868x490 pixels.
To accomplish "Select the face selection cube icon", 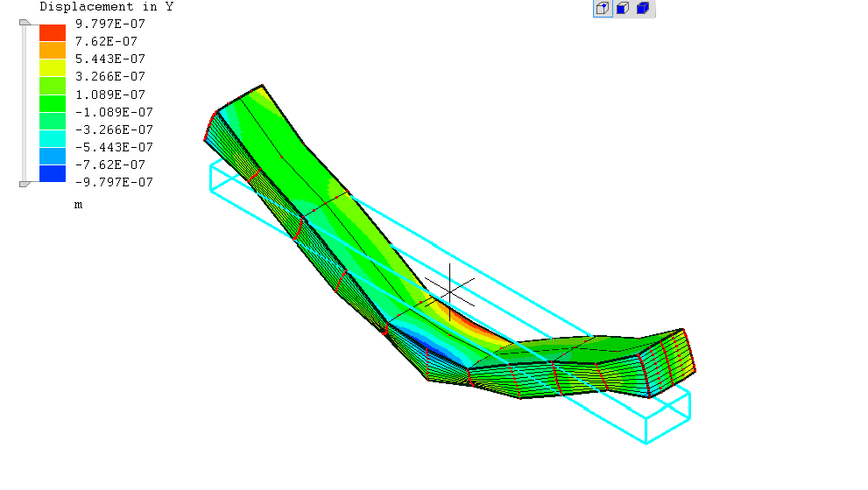I will tap(623, 8).
